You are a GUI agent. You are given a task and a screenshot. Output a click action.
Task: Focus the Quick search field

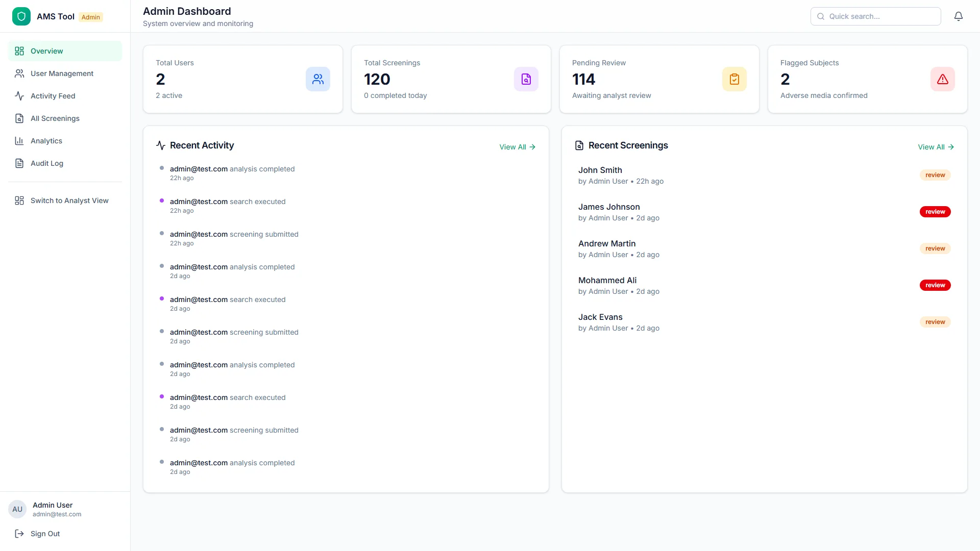(875, 16)
